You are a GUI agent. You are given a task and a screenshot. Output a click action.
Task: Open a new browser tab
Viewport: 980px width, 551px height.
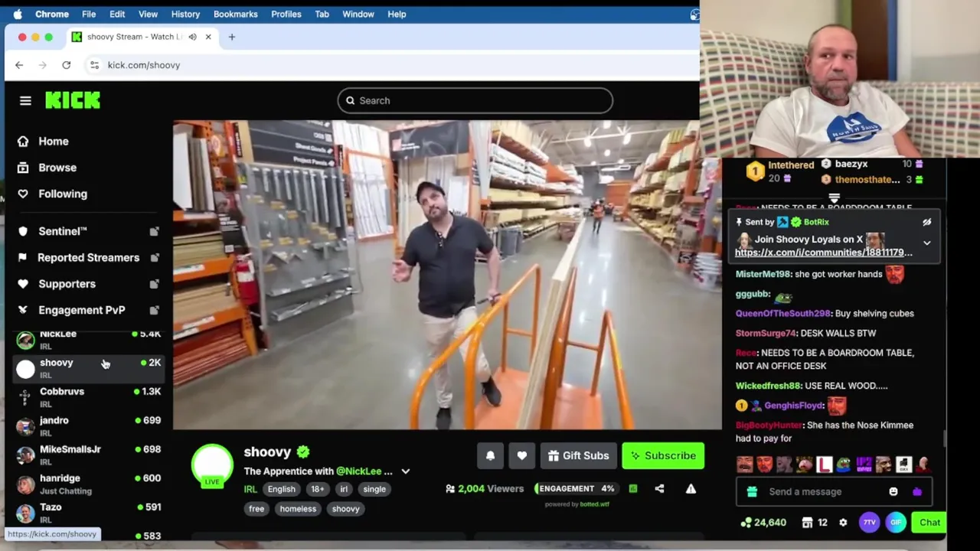click(232, 37)
